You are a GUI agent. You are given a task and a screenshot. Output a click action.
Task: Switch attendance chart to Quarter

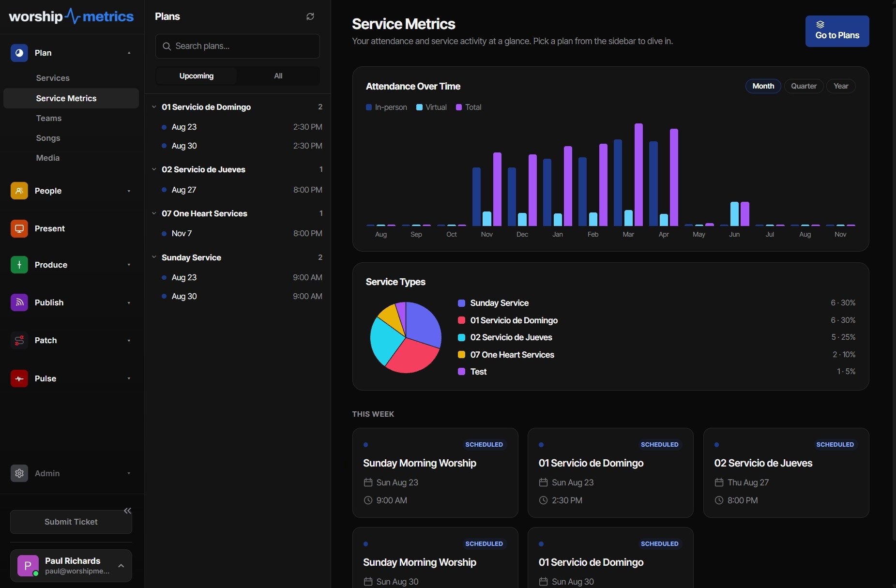[x=804, y=86]
